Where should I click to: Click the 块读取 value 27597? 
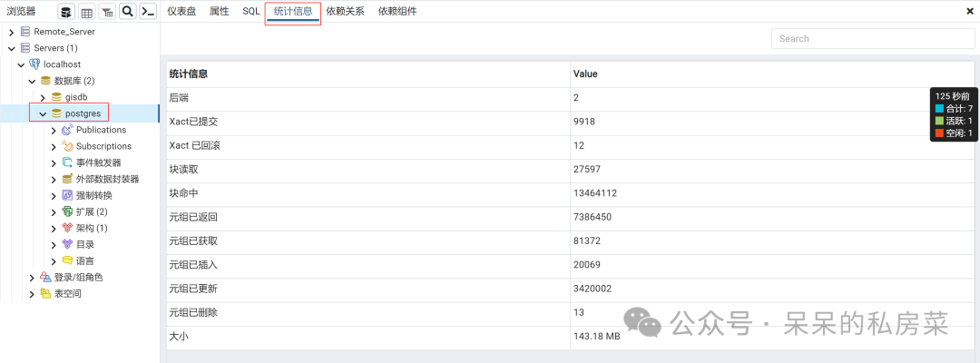point(587,169)
